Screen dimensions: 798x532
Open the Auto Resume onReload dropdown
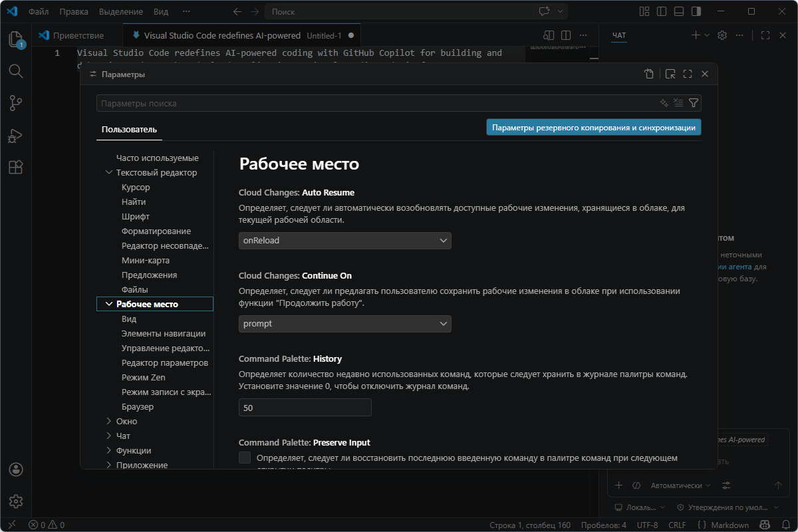[x=344, y=241]
